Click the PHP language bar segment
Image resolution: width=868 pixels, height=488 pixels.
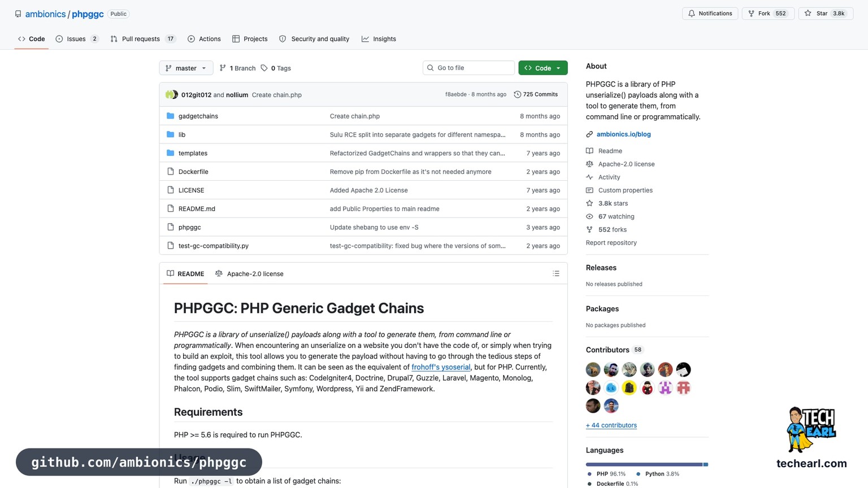[644, 464]
